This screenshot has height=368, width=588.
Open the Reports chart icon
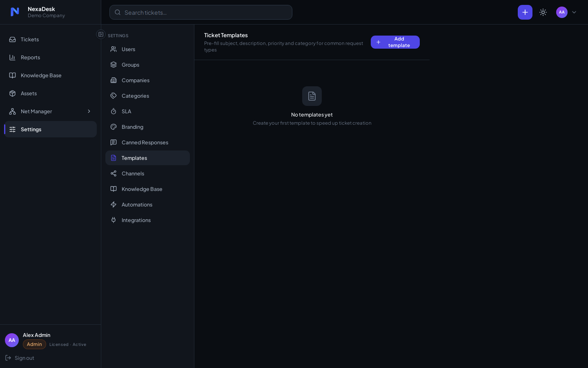point(13,57)
